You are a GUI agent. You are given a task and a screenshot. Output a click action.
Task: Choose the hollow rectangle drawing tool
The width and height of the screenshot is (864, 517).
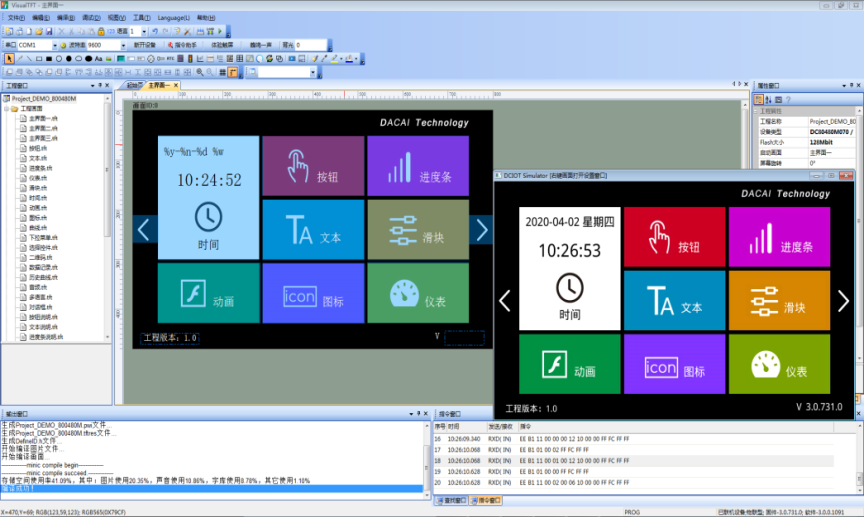(39, 58)
